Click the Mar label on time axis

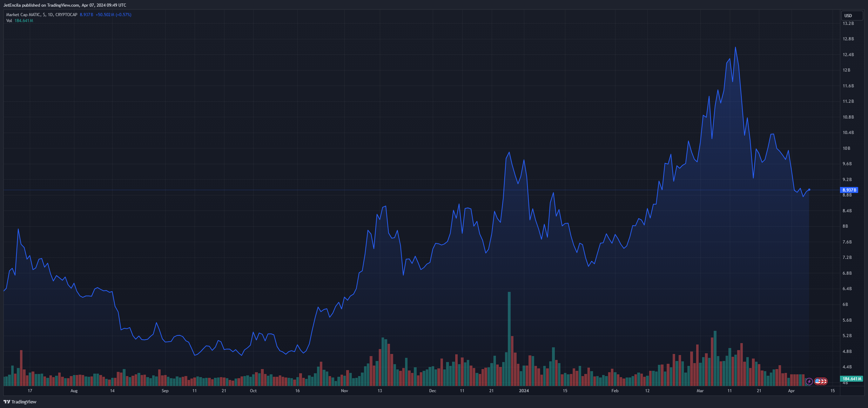pos(700,390)
